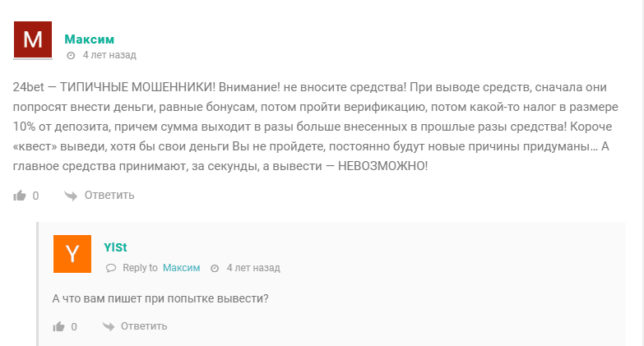Follow the "Максим" link in the Reply to line
Screen dimensions: 644x346
[x=181, y=268]
